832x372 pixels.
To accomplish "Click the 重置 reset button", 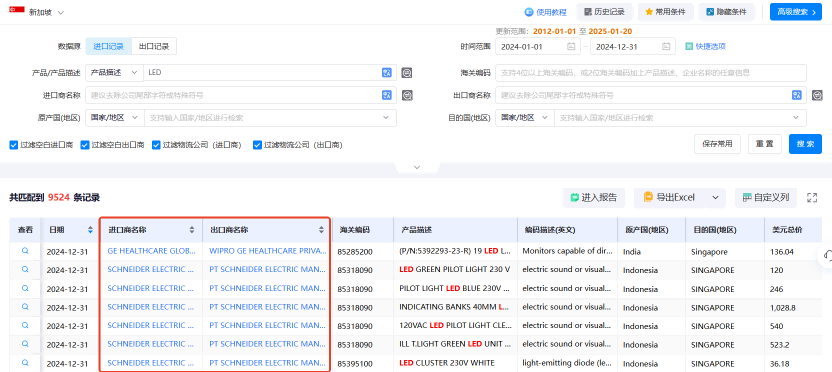I will 765,144.
